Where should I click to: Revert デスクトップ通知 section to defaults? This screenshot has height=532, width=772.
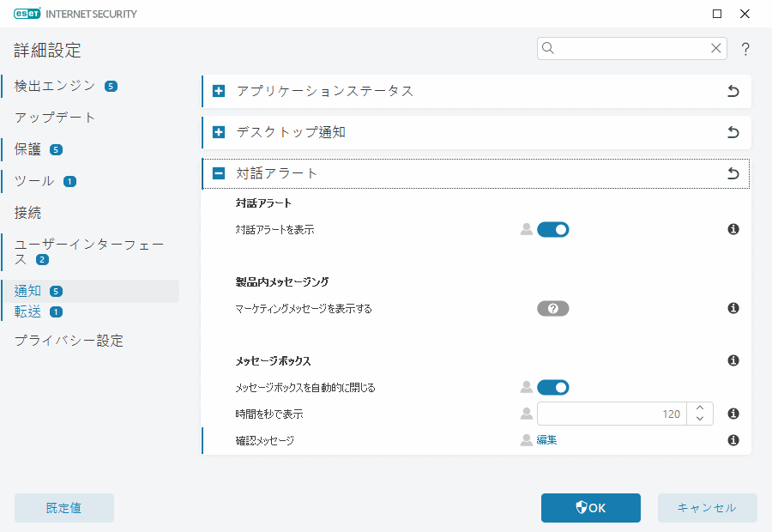(x=733, y=132)
